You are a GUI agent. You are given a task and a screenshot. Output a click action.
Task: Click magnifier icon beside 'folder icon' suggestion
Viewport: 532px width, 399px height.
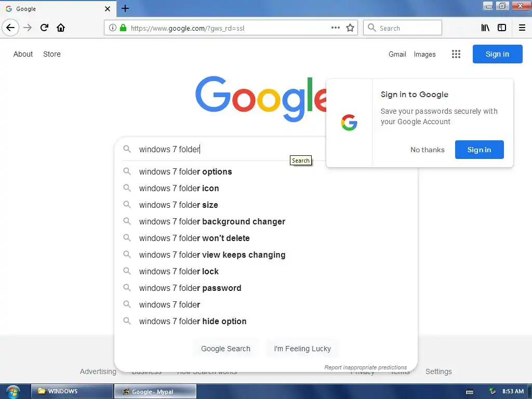pyautogui.click(x=127, y=188)
